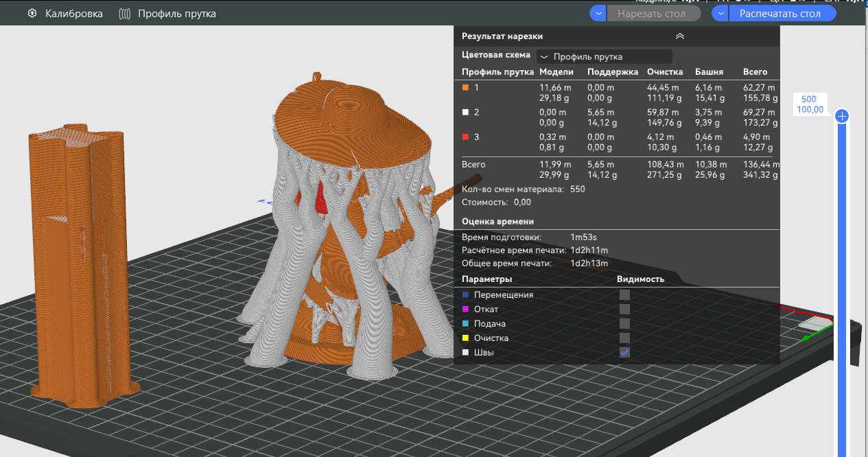
Task: Uncheck the Швы visibility checkbox
Action: (624, 353)
